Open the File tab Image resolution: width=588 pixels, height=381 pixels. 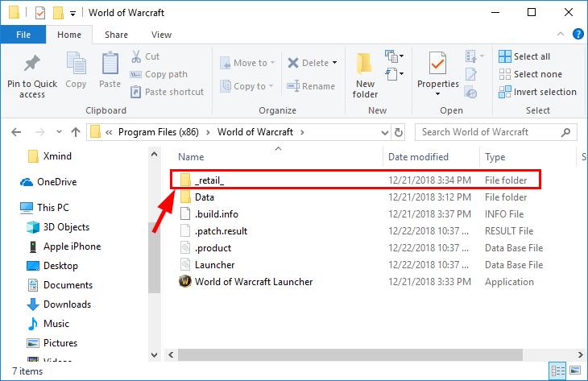(23, 35)
